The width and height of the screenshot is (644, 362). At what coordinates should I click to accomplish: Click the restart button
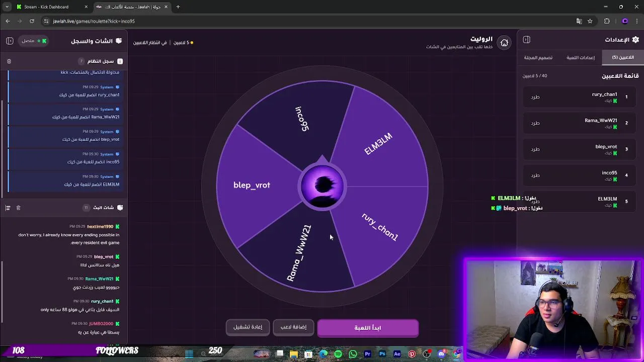(x=248, y=327)
